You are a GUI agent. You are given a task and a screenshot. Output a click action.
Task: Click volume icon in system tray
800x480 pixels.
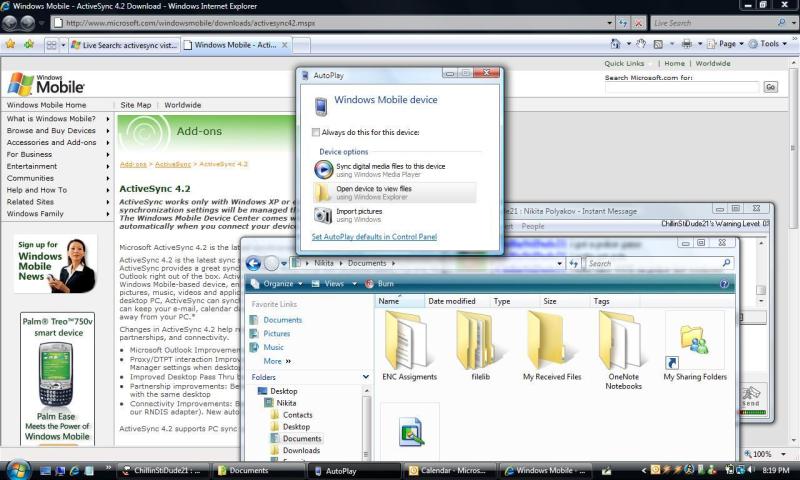pyautogui.click(x=751, y=470)
